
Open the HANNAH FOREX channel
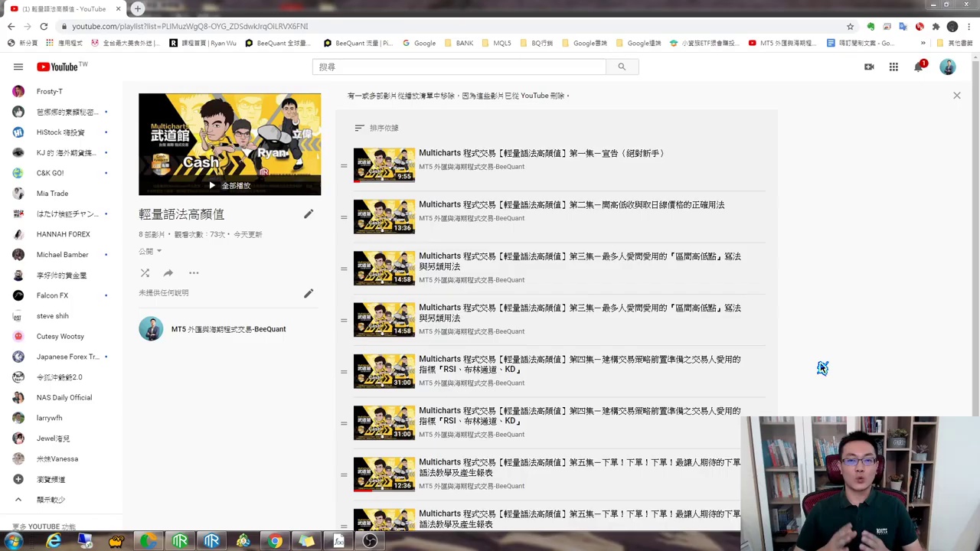point(61,234)
